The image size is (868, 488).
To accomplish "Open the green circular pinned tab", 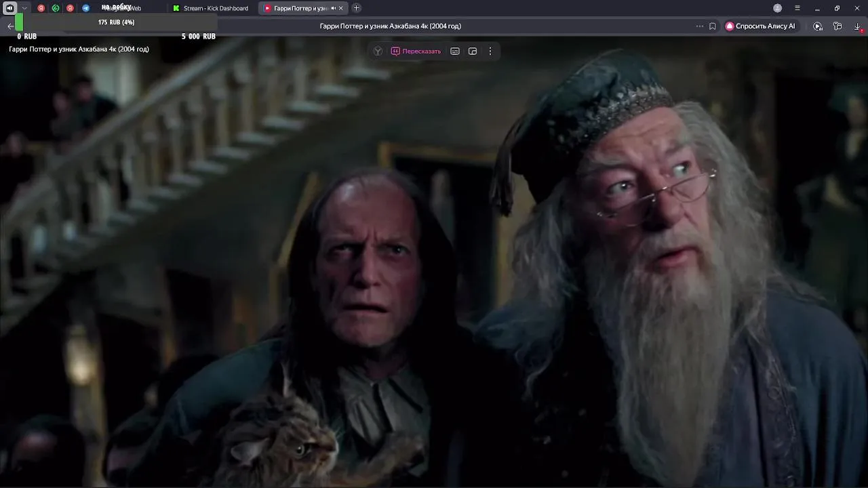I will click(x=56, y=8).
